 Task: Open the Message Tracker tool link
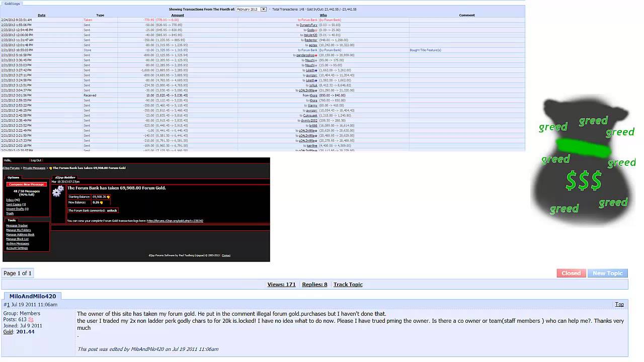point(17,226)
